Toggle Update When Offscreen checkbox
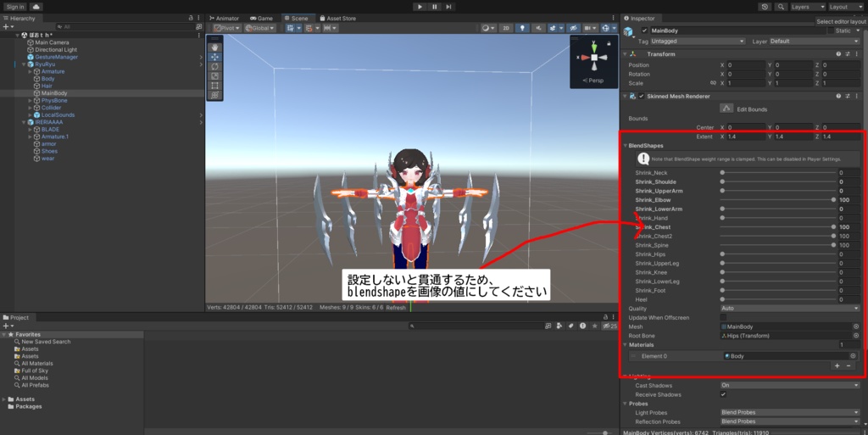Image resolution: width=868 pixels, height=435 pixels. pos(723,318)
